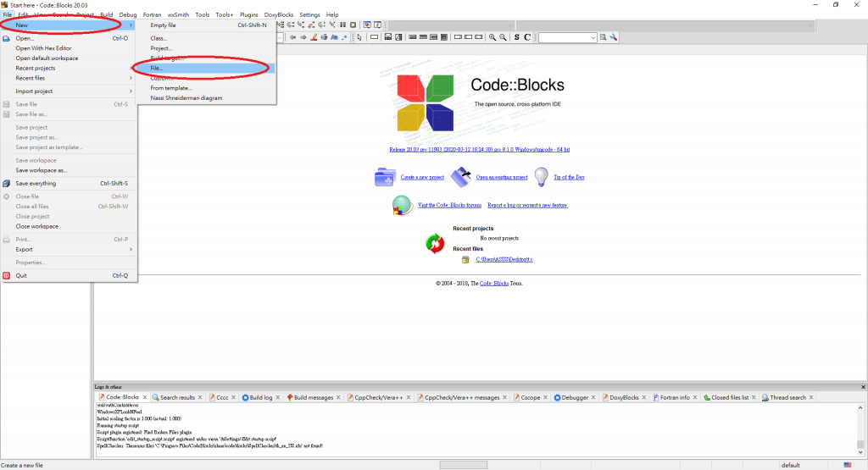Choose File... in the New submenu
Viewport: 868px width, 470px height.
pyautogui.click(x=206, y=68)
